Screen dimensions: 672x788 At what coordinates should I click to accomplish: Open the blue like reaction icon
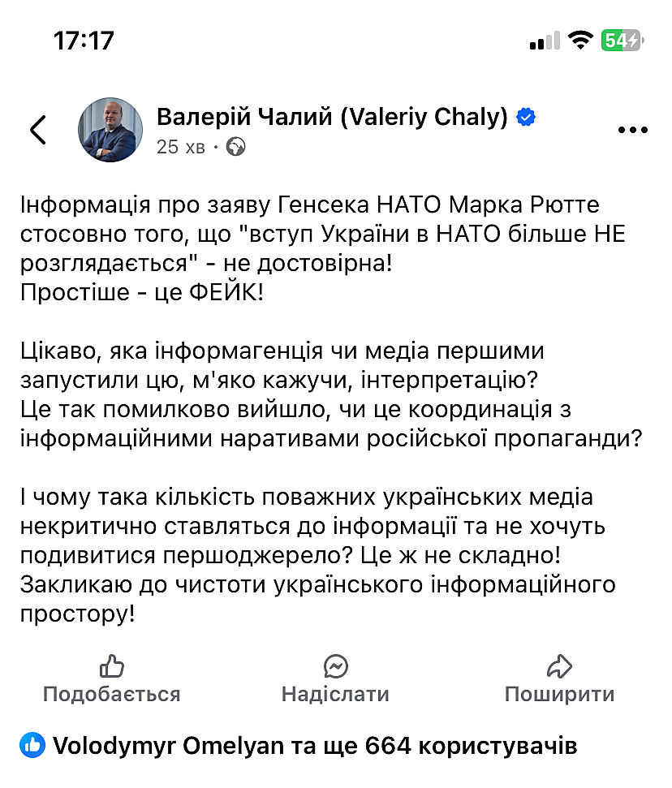[x=32, y=745]
